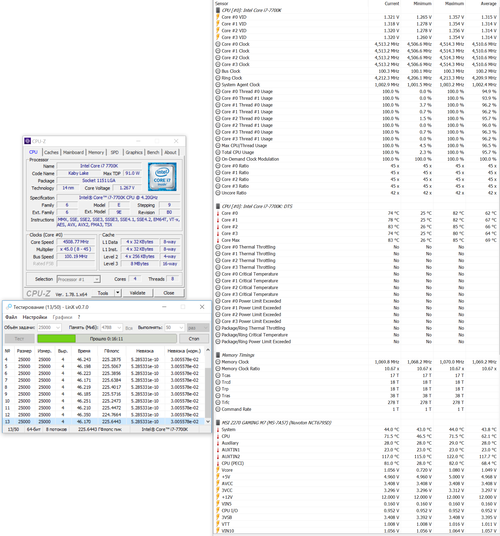Image resolution: width=500 pixels, height=536 pixels.
Task: Switch to the Caches tab in CPU-Z
Action: (51, 152)
